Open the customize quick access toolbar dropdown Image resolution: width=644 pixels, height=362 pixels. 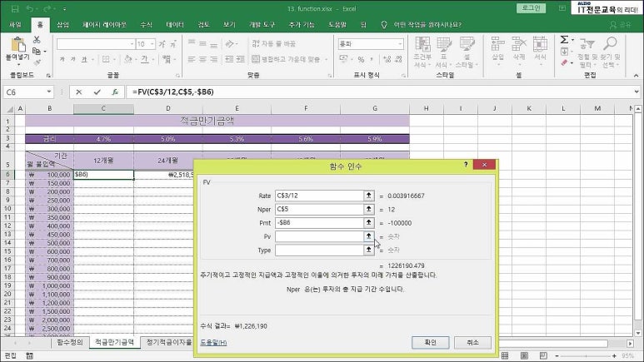[x=65, y=8]
